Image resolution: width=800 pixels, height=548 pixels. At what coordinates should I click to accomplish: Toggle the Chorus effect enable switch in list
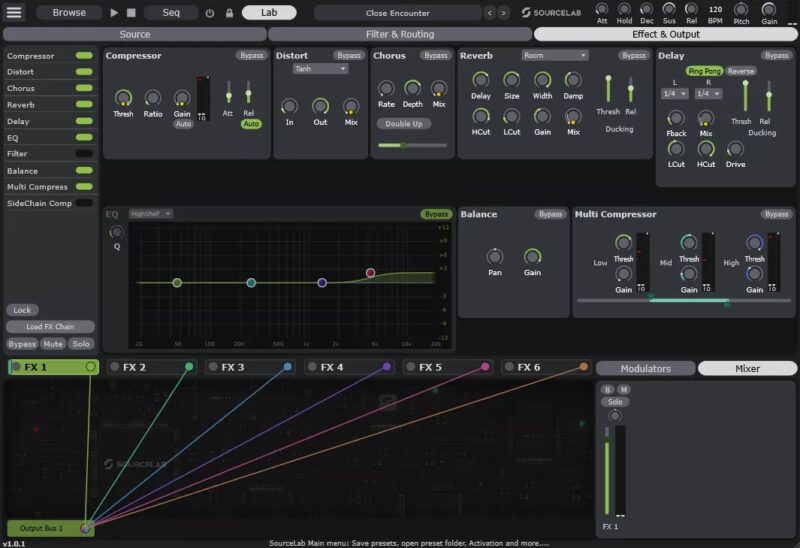[x=84, y=88]
